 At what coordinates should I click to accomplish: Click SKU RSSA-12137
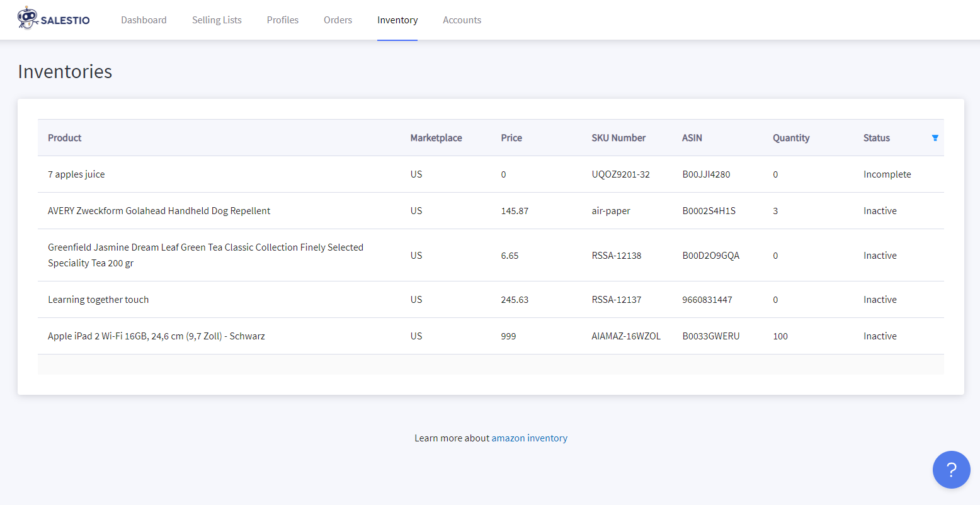click(x=617, y=300)
